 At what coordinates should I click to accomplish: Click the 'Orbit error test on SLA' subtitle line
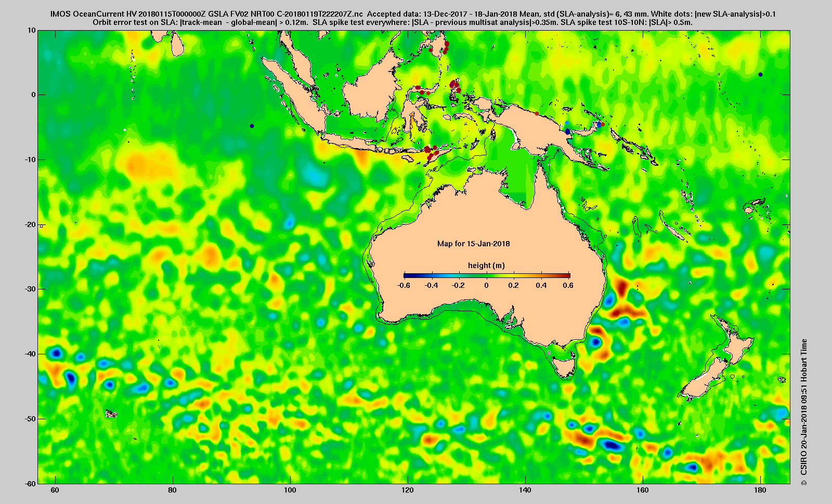click(393, 22)
